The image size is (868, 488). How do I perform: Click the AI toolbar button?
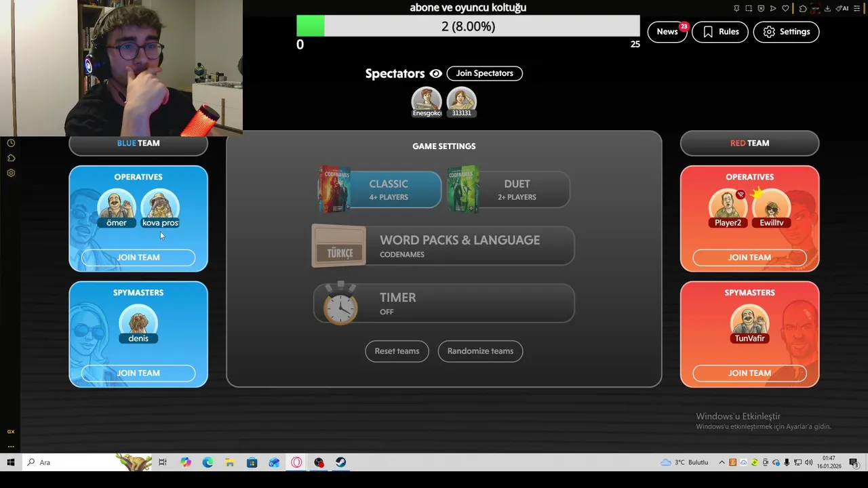pyautogui.click(x=842, y=8)
